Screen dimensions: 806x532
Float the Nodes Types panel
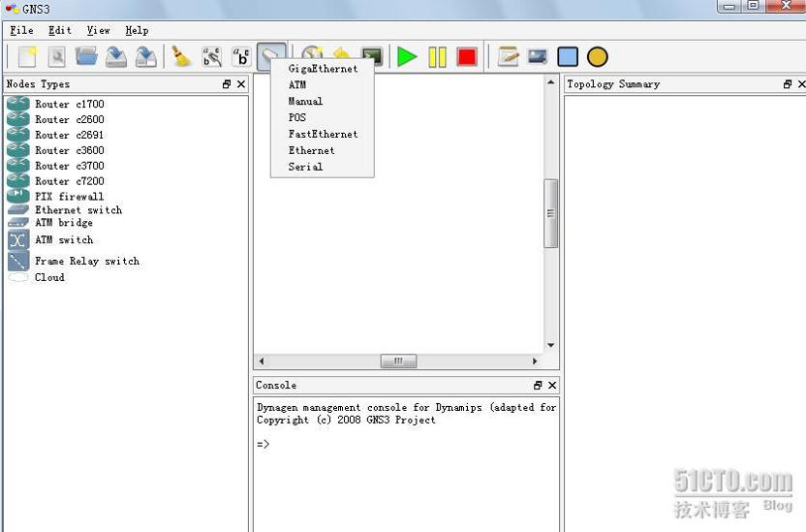[227, 83]
